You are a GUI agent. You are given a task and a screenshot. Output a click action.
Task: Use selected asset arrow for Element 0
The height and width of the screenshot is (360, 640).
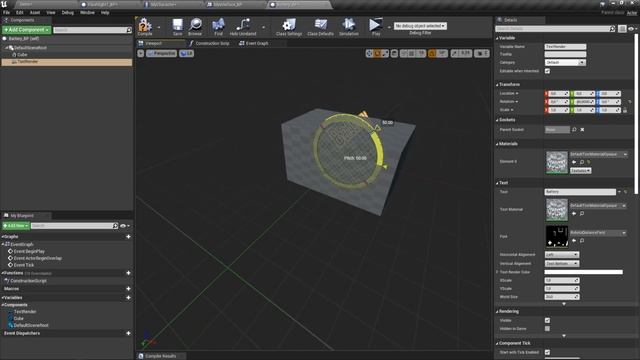coord(574,162)
